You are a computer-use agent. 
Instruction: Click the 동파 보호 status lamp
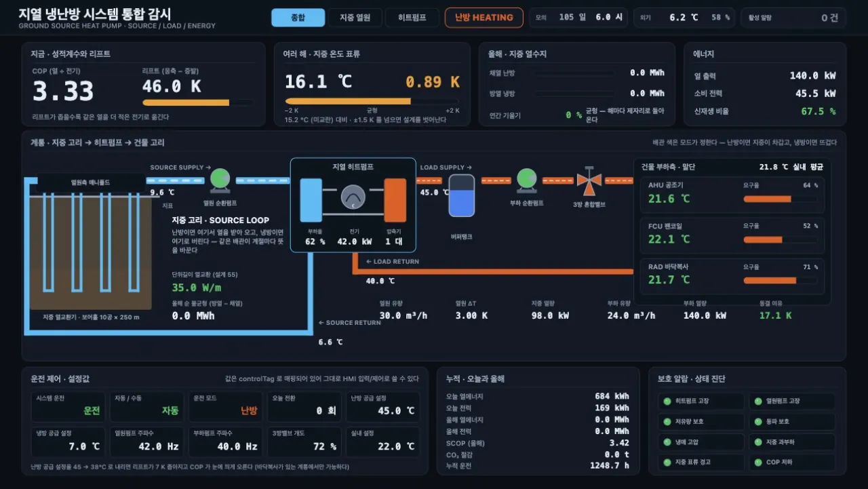click(759, 421)
